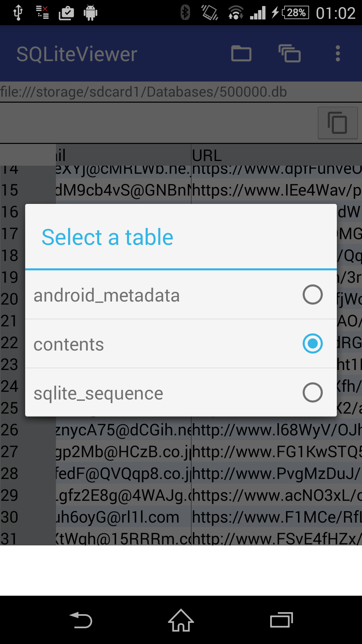Choose the sqlite_sequence table entry
The image size is (362, 644).
(x=98, y=393)
